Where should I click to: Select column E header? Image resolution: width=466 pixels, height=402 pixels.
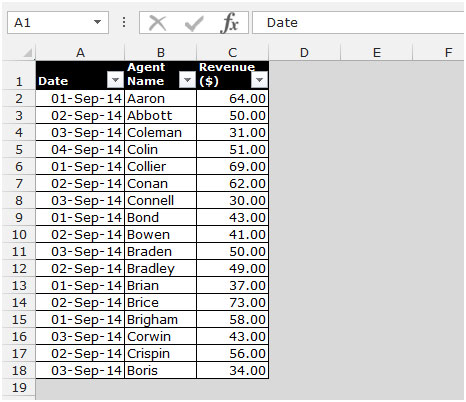(377, 53)
